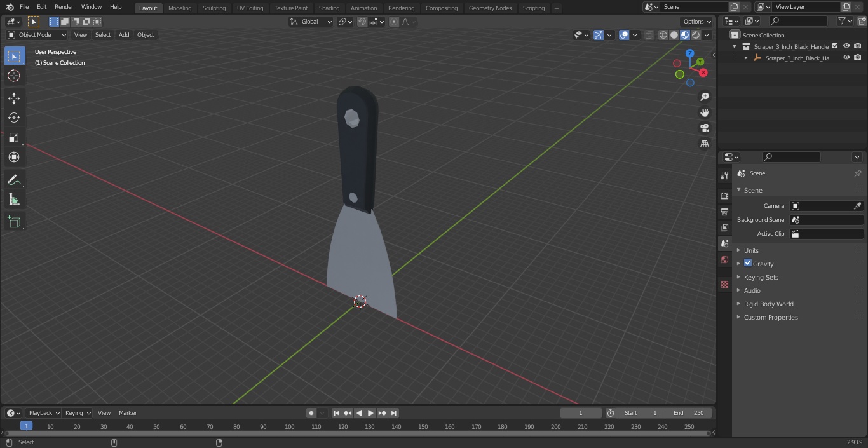Toggle auto keying record button
Viewport: 868px width, 448px height.
311,413
